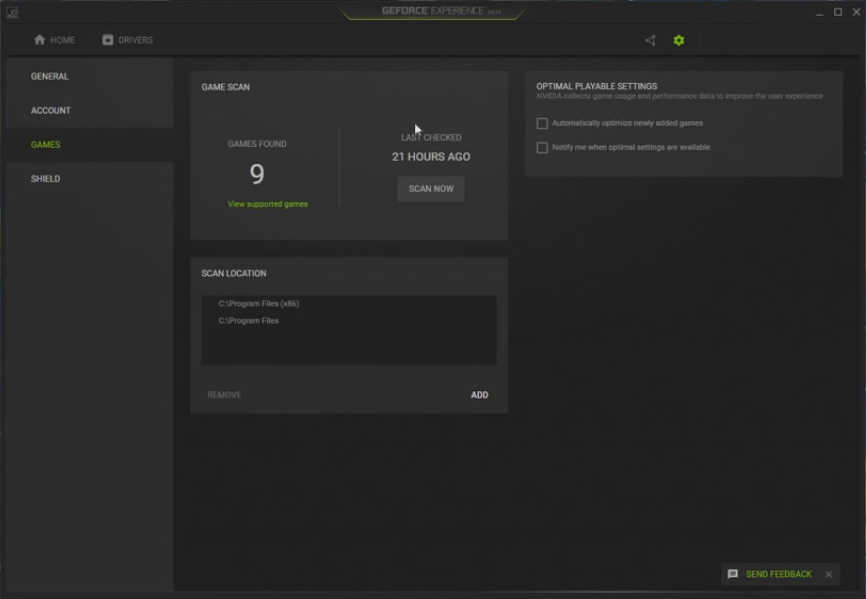Click the 21 HOURS AGO text
Screen dimensions: 866x599
tap(431, 157)
